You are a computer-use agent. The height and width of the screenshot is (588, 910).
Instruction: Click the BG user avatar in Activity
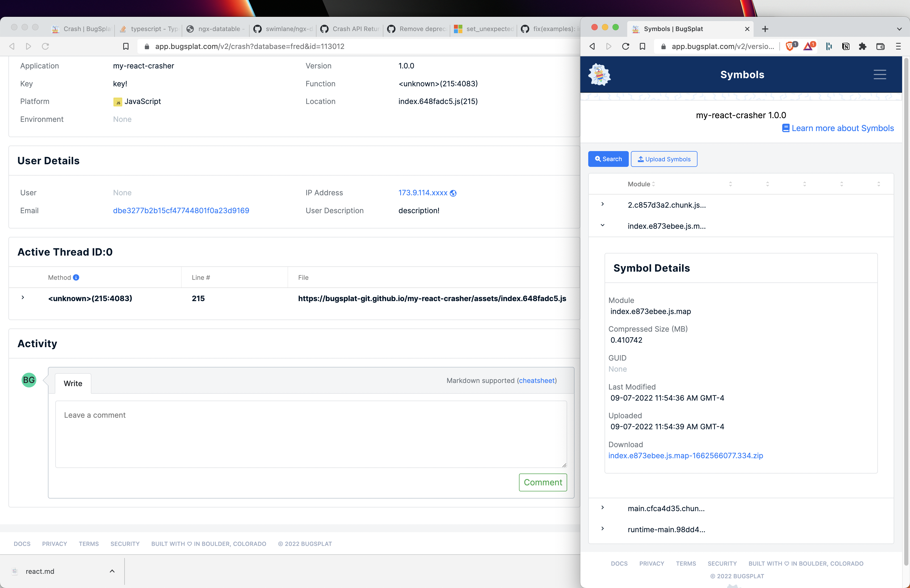(29, 380)
